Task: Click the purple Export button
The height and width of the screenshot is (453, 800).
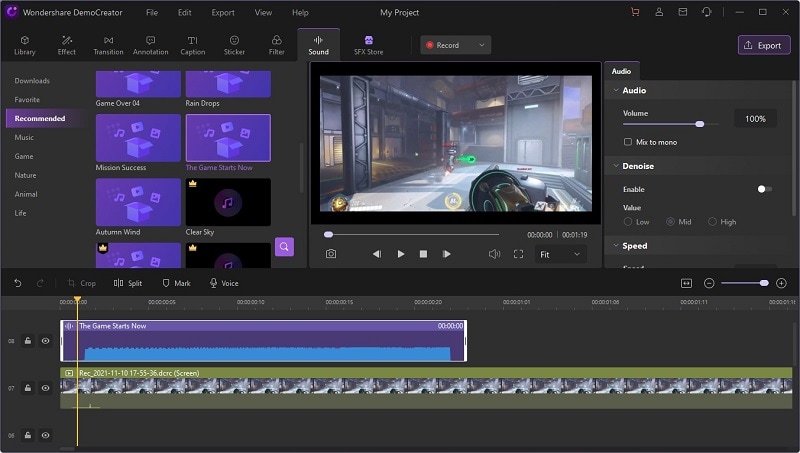Action: click(x=764, y=45)
